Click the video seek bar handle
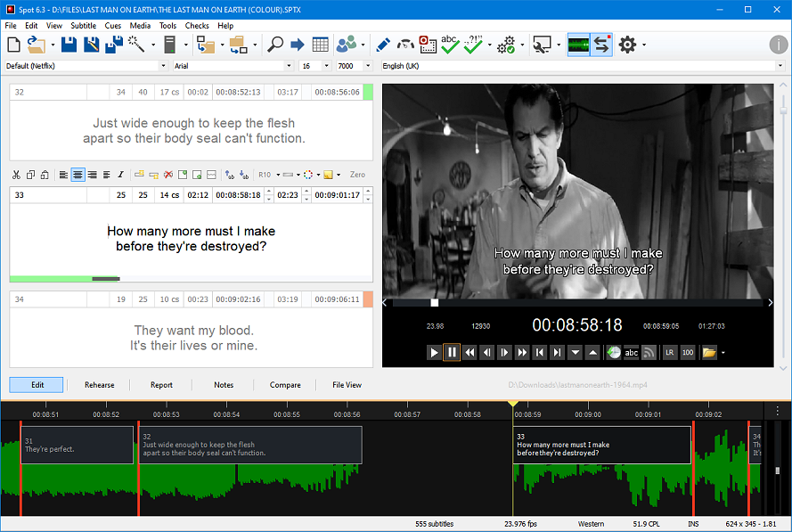792x532 pixels. [x=435, y=303]
